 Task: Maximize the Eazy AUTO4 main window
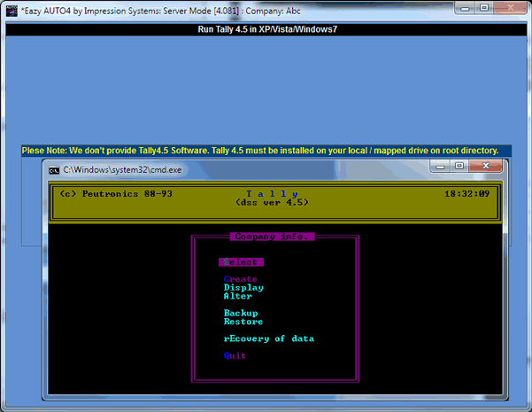(x=484, y=8)
